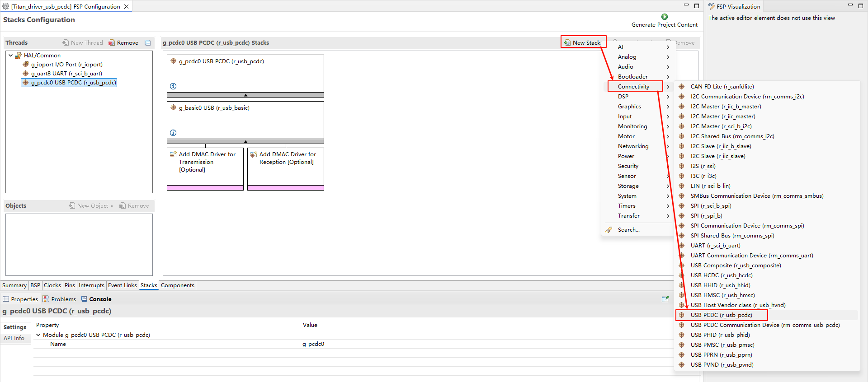This screenshot has width=868, height=382.
Task: Switch to the Pins tab
Action: 70,285
